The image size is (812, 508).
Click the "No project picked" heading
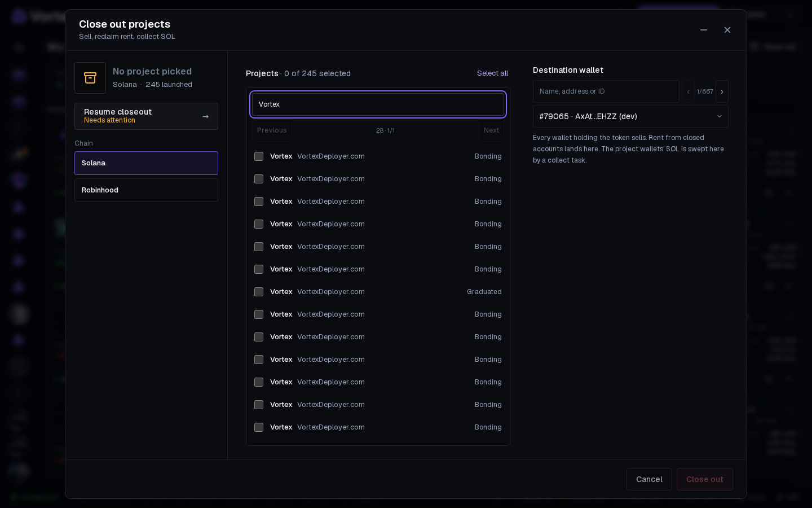(x=152, y=71)
